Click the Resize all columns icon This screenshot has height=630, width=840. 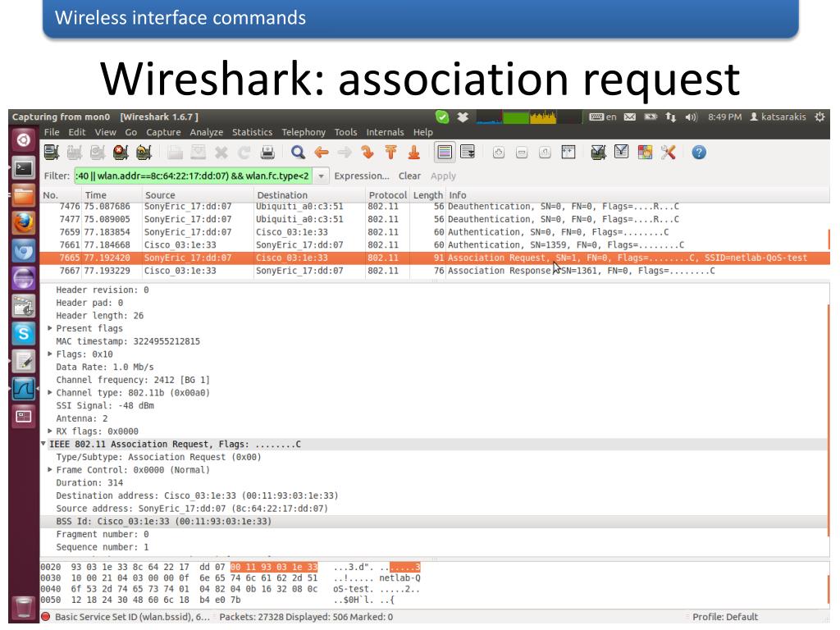568,153
